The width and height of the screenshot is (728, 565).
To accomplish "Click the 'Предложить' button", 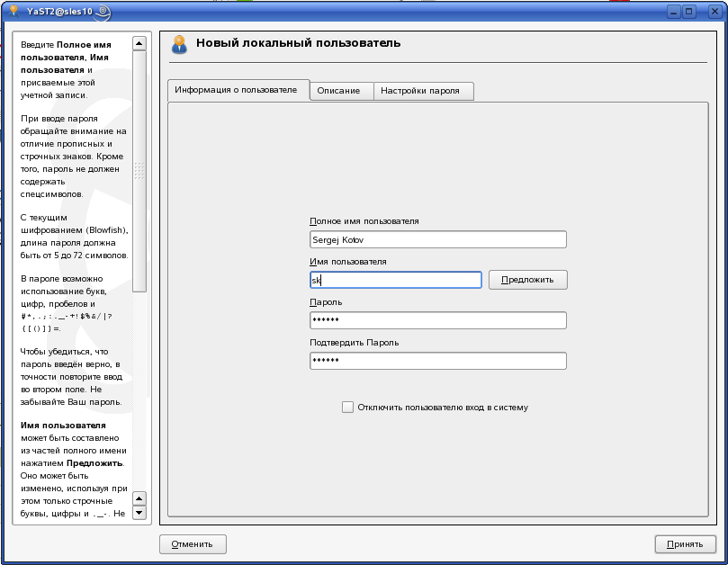I will pos(528,280).
